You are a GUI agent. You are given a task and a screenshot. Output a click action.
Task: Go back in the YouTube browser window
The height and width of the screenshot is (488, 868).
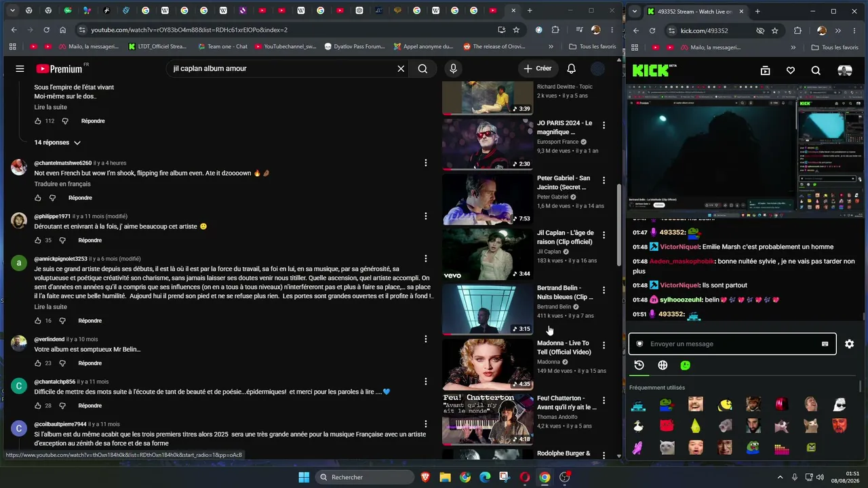pyautogui.click(x=14, y=30)
